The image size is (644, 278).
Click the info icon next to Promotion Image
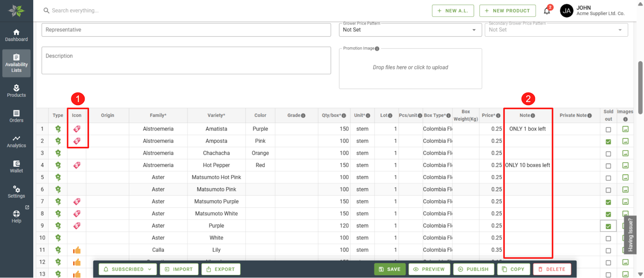tap(377, 49)
